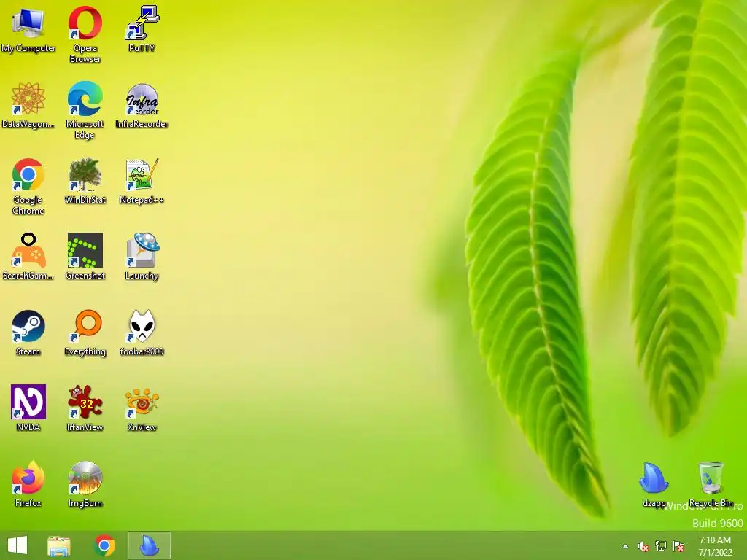Click the IrfanView shortcut icon

coord(85,402)
